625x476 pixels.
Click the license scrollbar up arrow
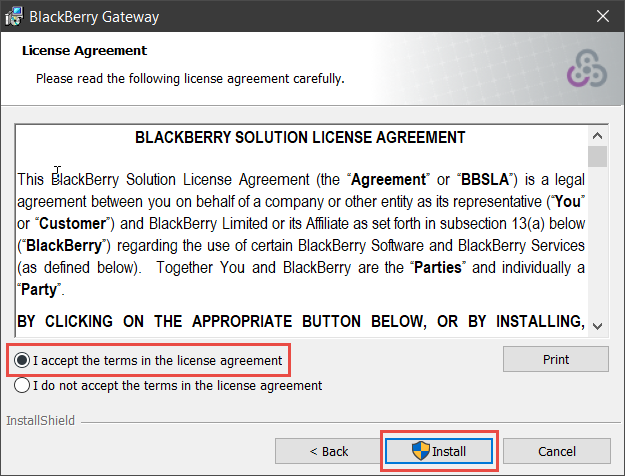(597, 136)
